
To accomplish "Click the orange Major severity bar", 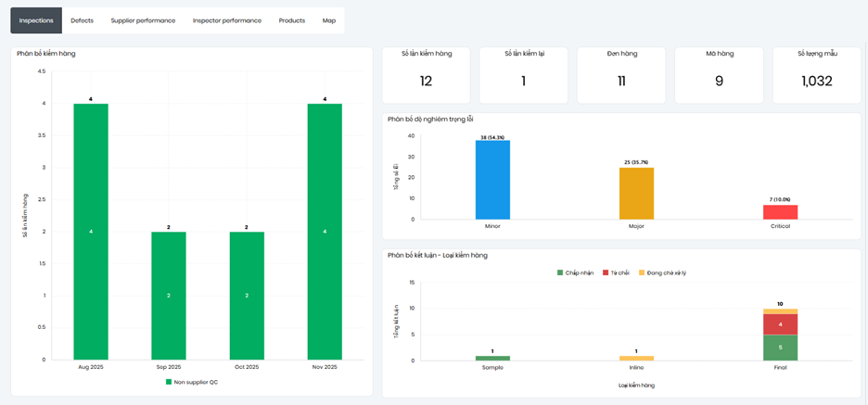I will [x=636, y=194].
